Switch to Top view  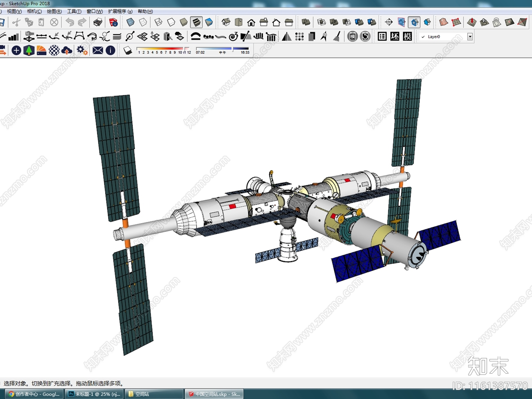tap(239, 23)
